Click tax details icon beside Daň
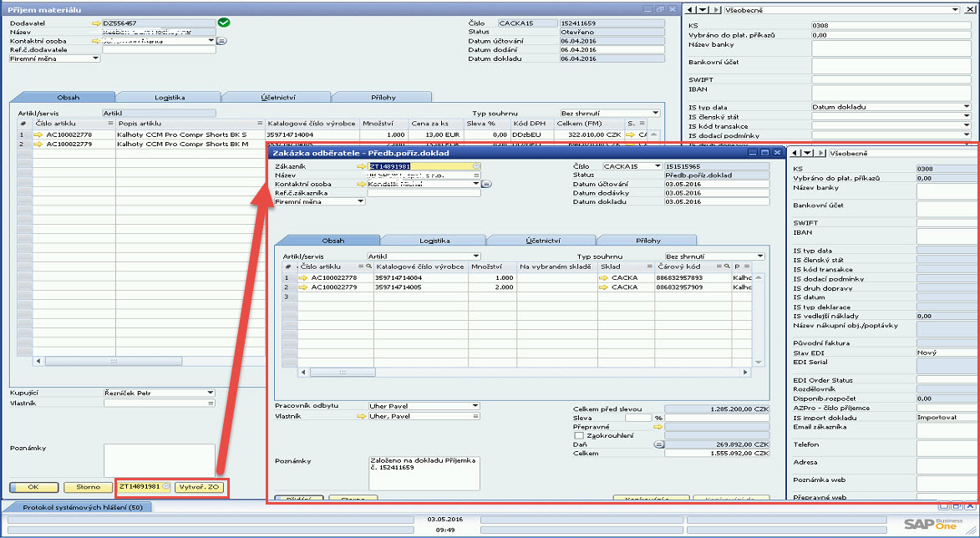Screen dimensions: 980x538 658,444
